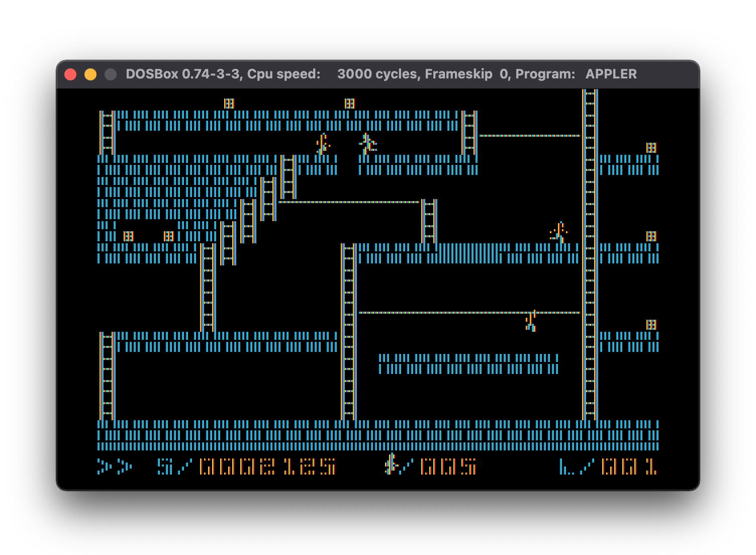Click the ladder at the middle rope's right end
The height and width of the screenshot is (555, 756).
[429, 221]
